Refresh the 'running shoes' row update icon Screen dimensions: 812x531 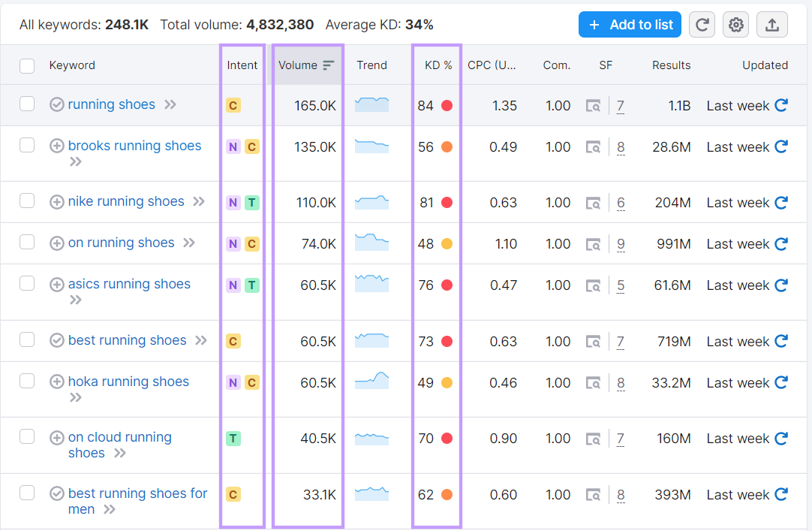coord(781,105)
